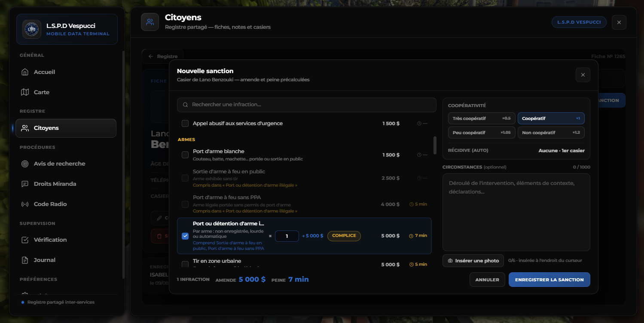Click the clock icon beside 7 min
644x323 pixels.
coord(411,236)
